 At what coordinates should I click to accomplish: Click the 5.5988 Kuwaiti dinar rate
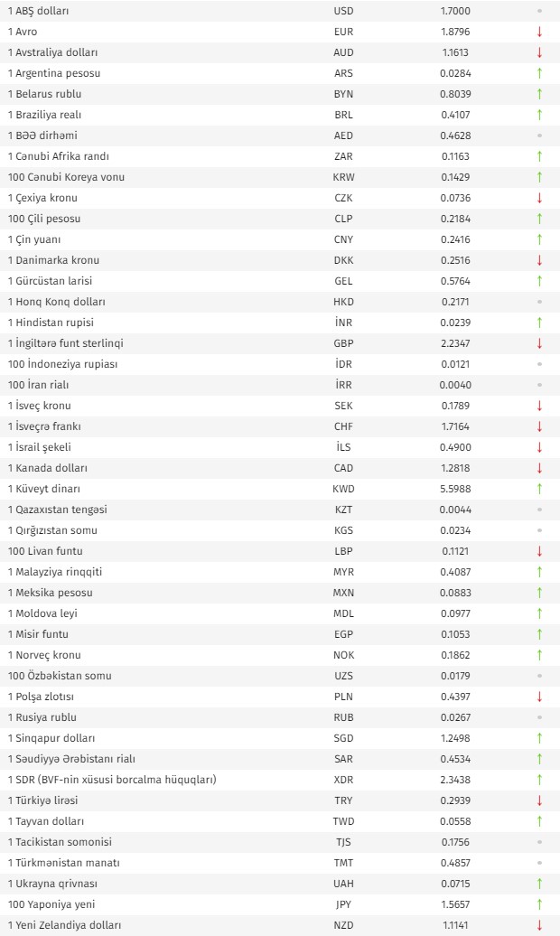tap(455, 489)
